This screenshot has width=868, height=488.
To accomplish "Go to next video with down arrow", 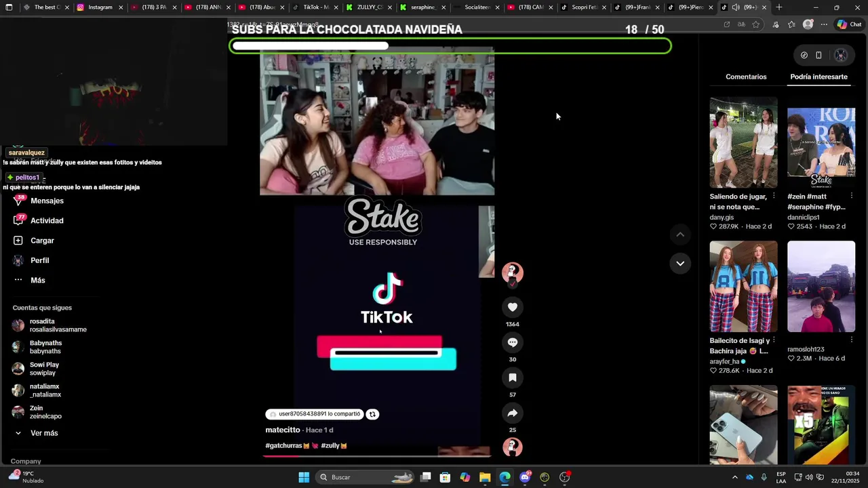I will click(x=680, y=263).
